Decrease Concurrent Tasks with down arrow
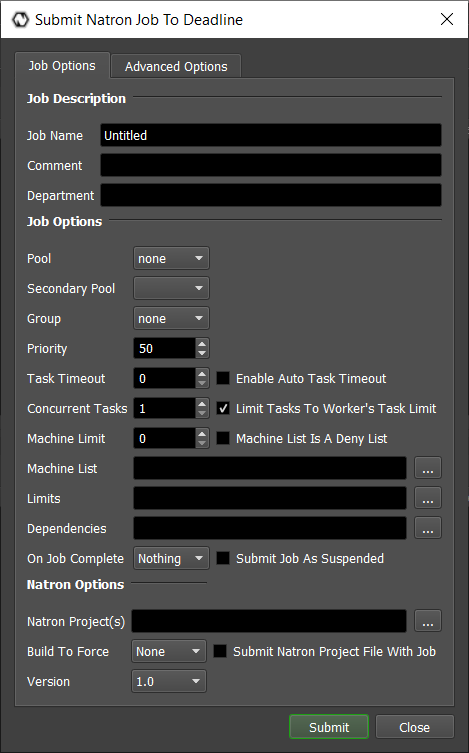 [x=202, y=413]
